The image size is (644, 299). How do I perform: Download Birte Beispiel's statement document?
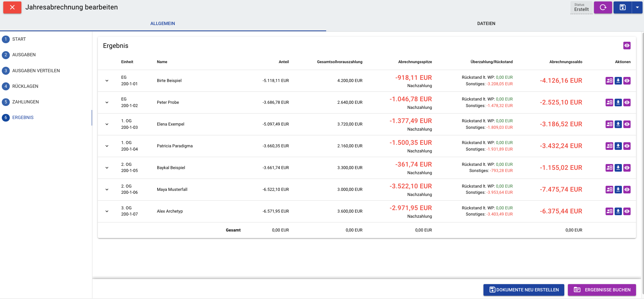[618, 81]
